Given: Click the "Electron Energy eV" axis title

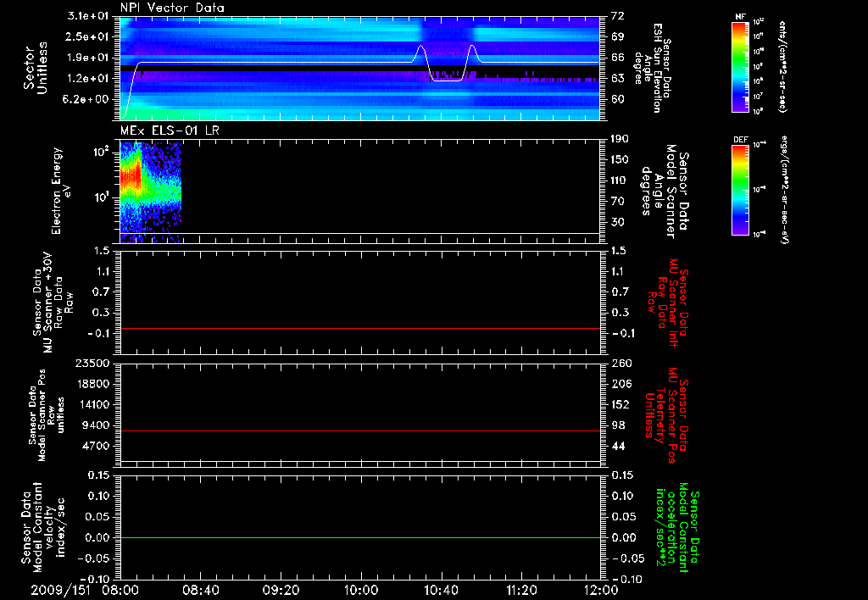Looking at the screenshot, I should tap(61, 191).
